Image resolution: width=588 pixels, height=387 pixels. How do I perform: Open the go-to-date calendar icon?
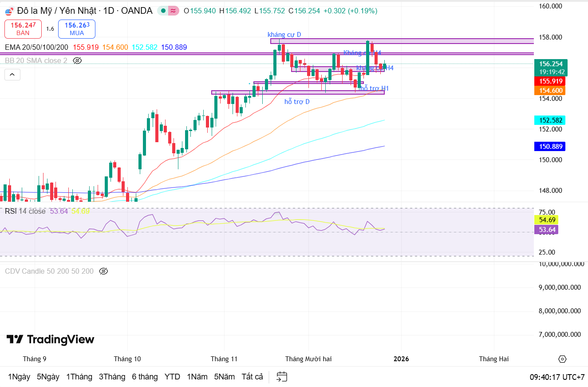282,377
